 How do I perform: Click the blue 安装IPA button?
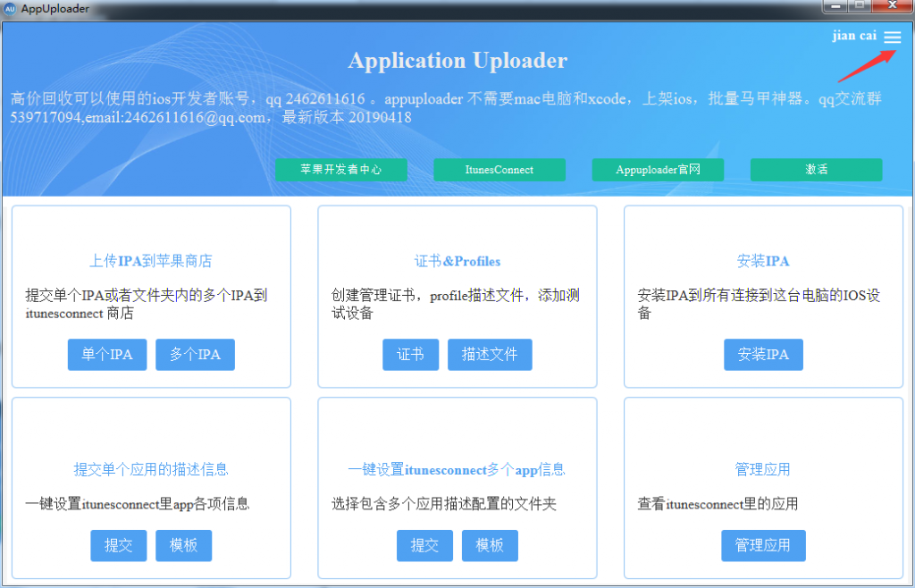click(x=763, y=354)
